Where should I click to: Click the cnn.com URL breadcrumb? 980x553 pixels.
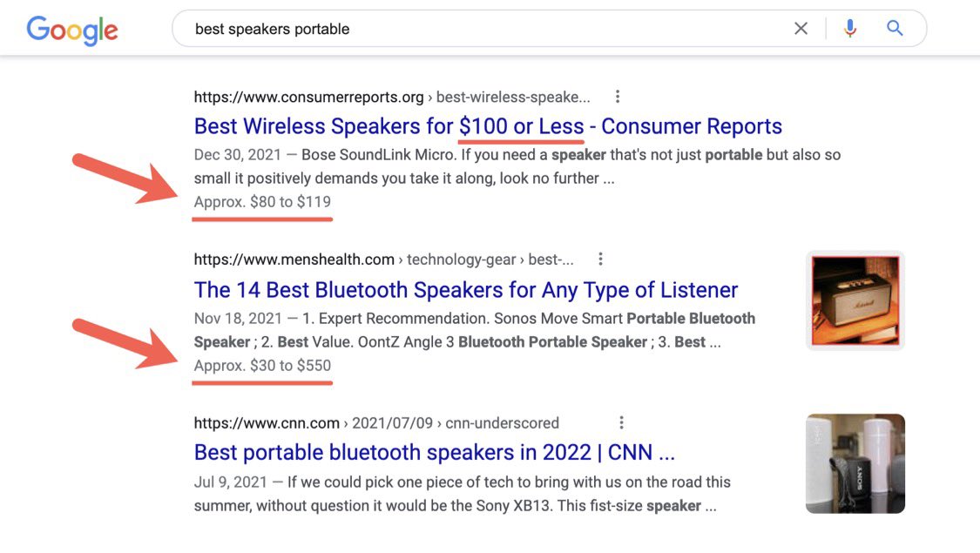(x=376, y=423)
